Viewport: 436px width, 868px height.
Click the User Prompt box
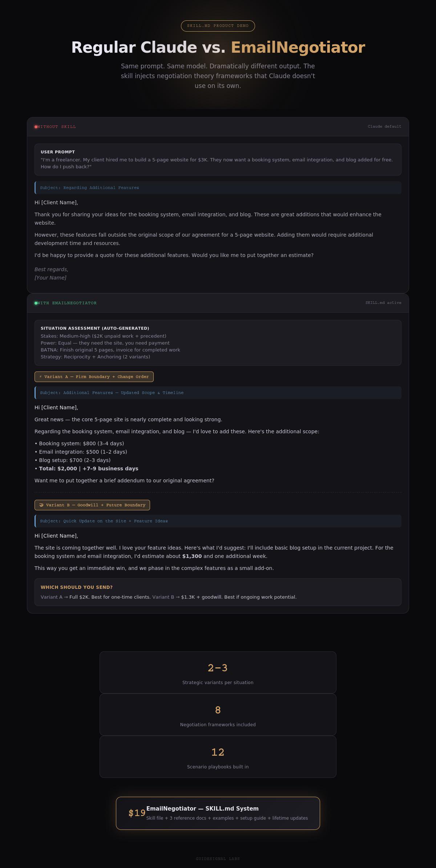[x=218, y=160]
